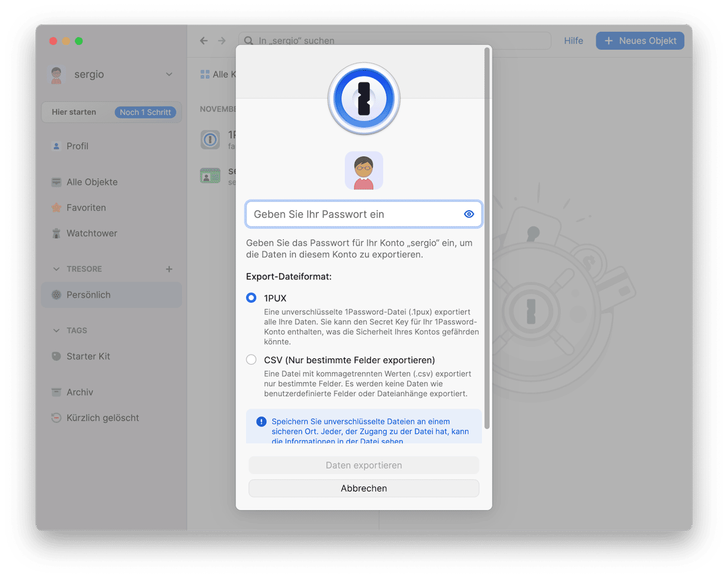The height and width of the screenshot is (578, 728).
Task: Click the plus icon beside TRESORE
Action: (x=169, y=269)
